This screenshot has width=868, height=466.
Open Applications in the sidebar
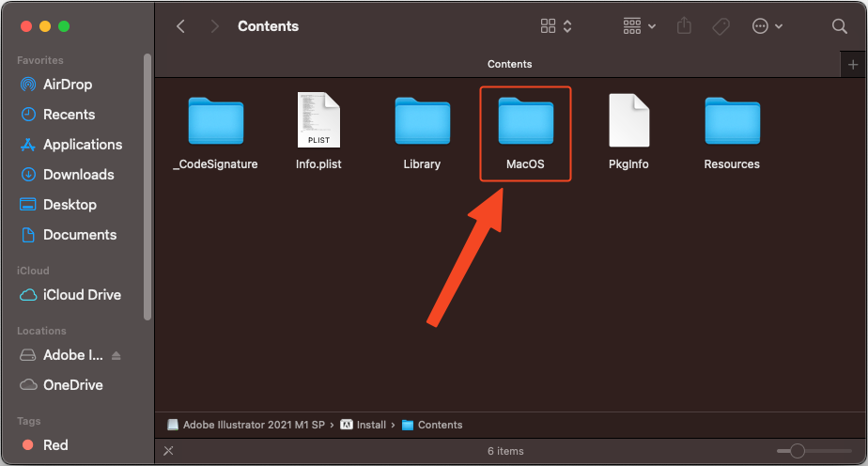point(83,145)
